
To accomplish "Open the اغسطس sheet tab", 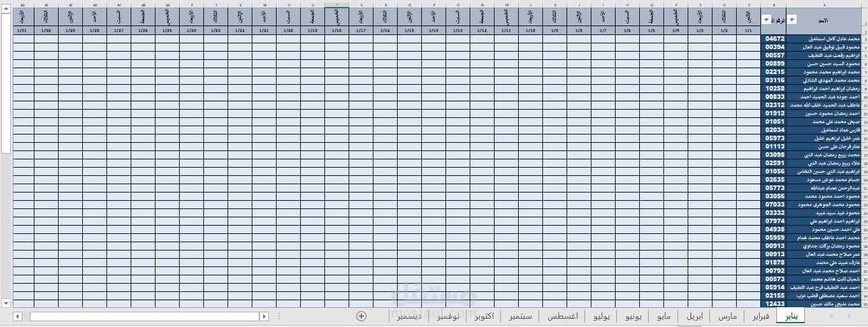I will point(563,317).
